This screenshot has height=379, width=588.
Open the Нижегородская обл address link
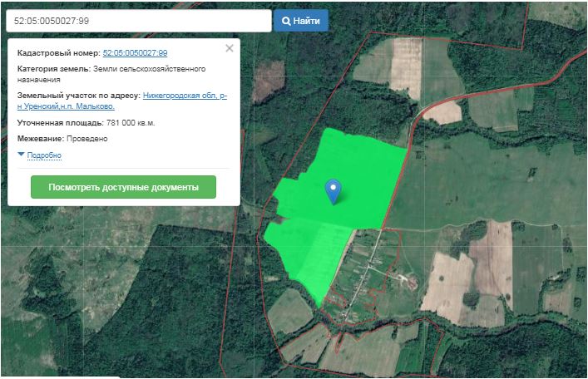point(185,96)
